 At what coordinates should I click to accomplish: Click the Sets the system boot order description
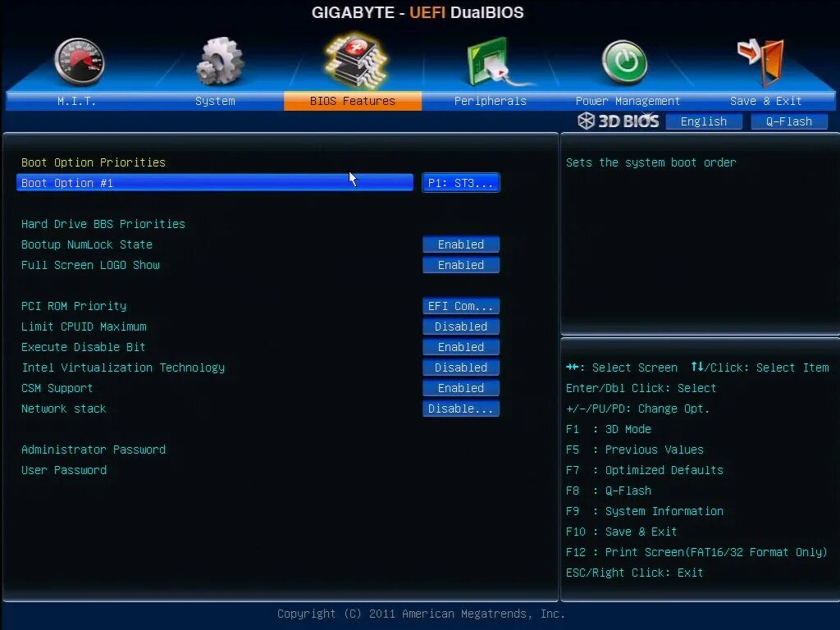(x=651, y=162)
